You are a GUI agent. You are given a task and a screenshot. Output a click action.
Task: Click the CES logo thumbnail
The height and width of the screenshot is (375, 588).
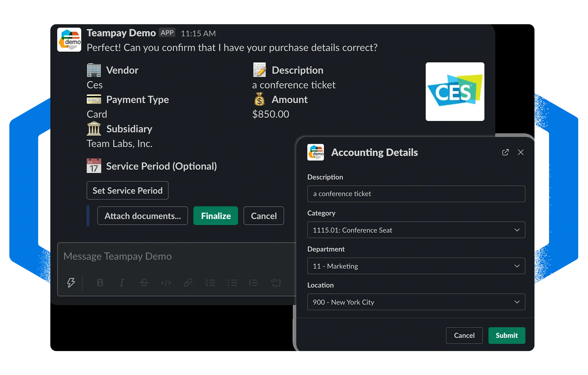point(455,91)
